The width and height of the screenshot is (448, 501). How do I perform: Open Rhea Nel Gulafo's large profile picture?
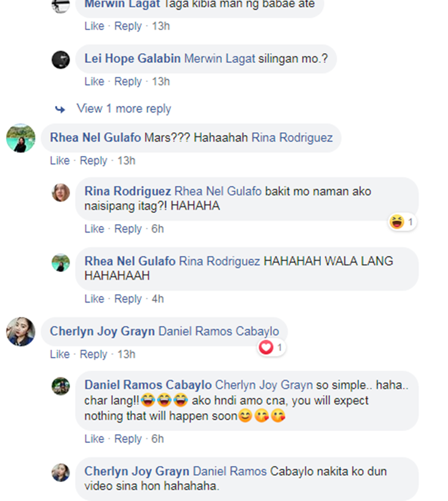point(21,138)
